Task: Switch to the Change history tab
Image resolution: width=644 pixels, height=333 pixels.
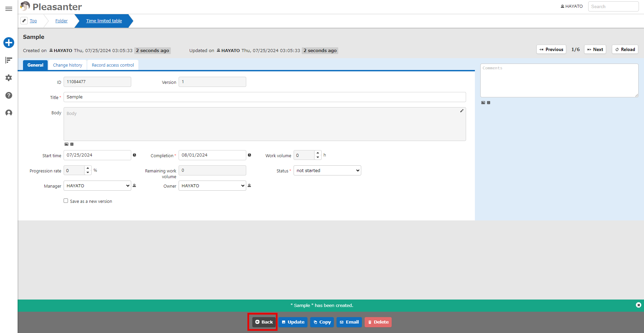Action: (x=68, y=65)
